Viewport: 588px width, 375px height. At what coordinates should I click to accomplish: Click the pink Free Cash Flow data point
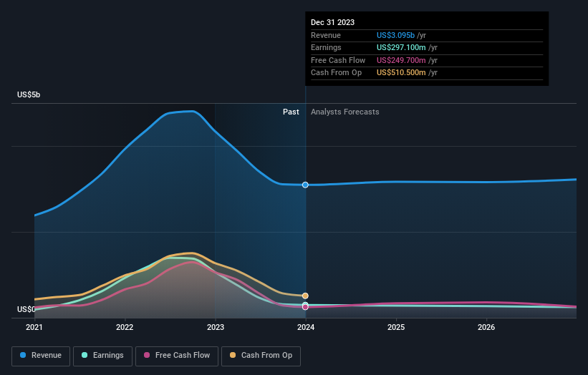(305, 307)
